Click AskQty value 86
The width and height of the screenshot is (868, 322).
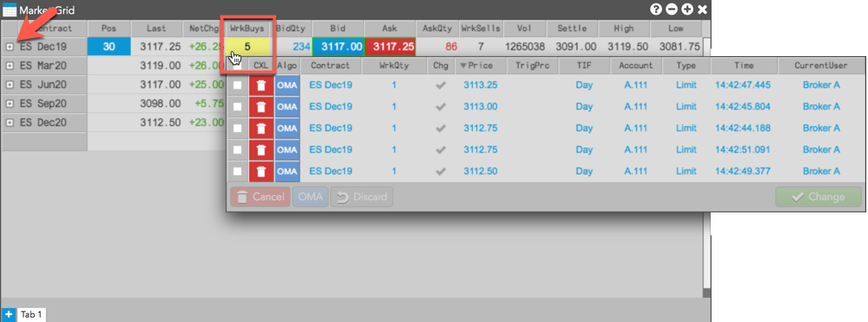pos(451,47)
